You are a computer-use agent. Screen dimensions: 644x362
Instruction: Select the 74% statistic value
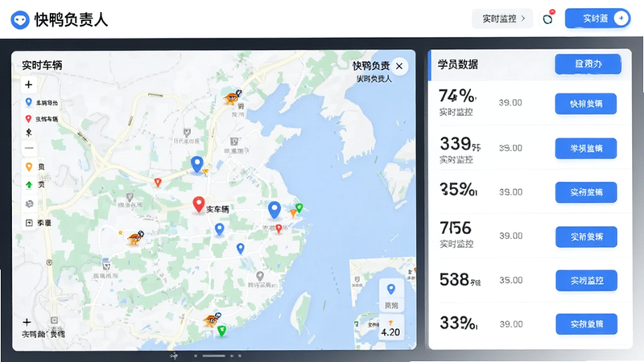(457, 96)
